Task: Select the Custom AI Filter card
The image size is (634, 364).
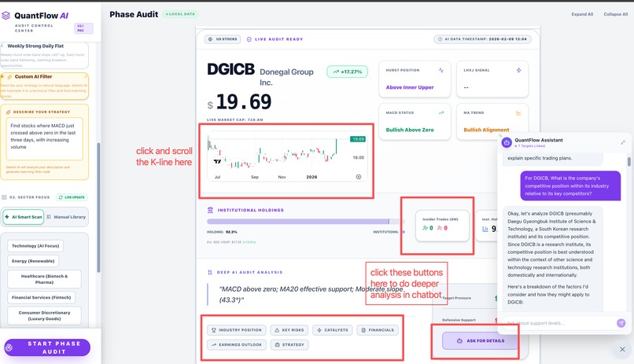Action: [44, 86]
